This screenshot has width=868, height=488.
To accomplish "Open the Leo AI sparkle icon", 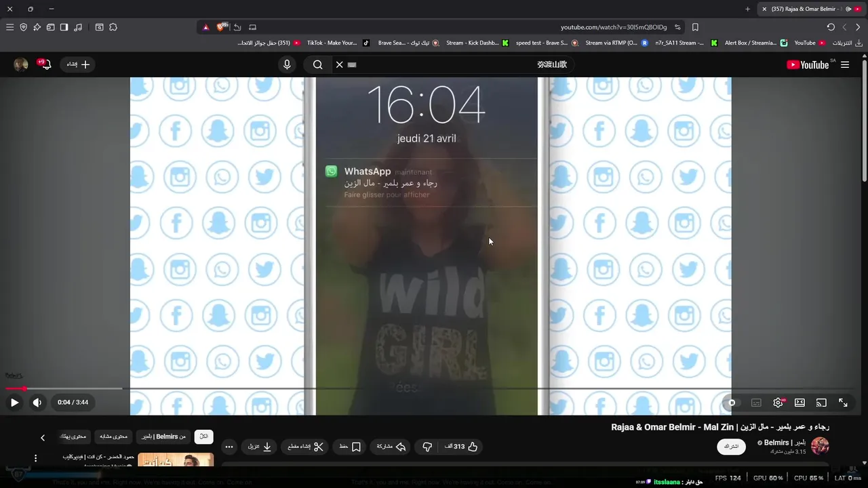I will pos(37,27).
